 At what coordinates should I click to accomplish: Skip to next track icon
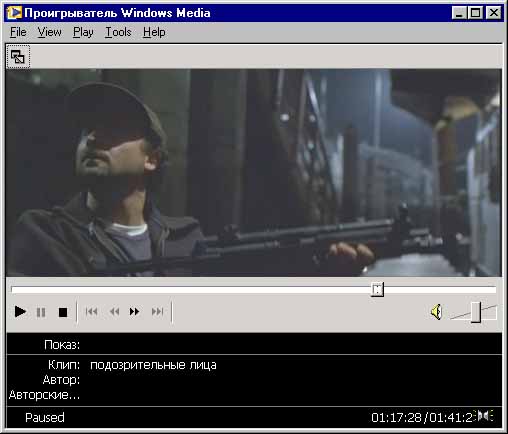pyautogui.click(x=157, y=312)
